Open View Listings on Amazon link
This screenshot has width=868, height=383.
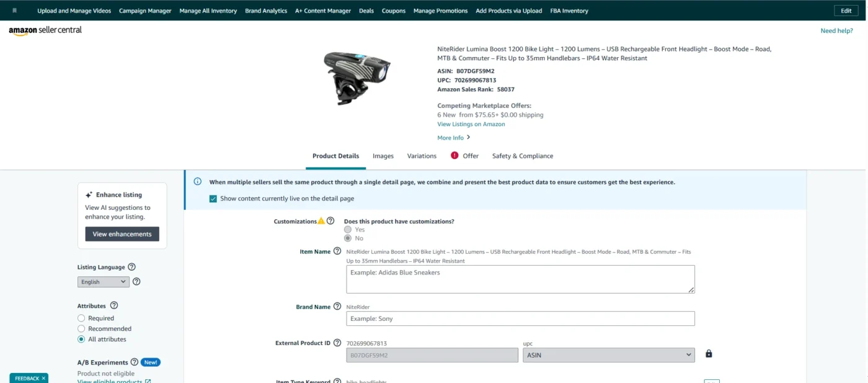click(x=471, y=124)
